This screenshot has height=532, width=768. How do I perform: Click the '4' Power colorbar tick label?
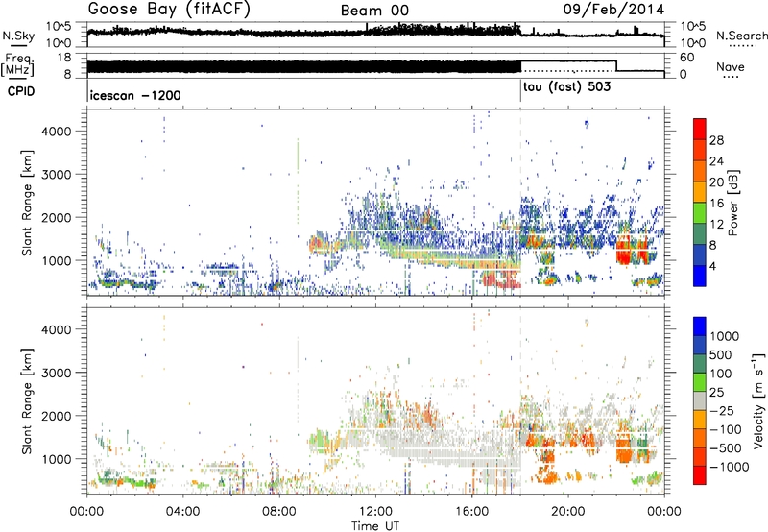coord(712,266)
